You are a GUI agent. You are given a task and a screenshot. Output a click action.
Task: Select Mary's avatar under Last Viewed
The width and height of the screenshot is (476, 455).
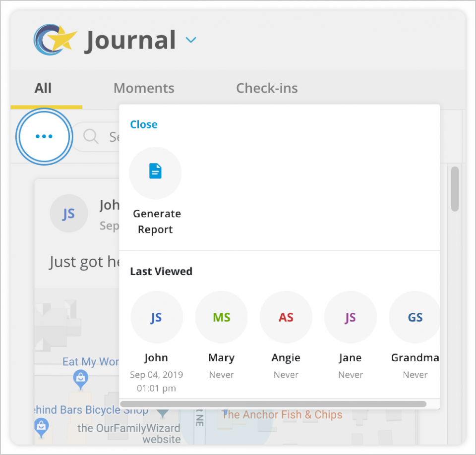[x=221, y=317]
